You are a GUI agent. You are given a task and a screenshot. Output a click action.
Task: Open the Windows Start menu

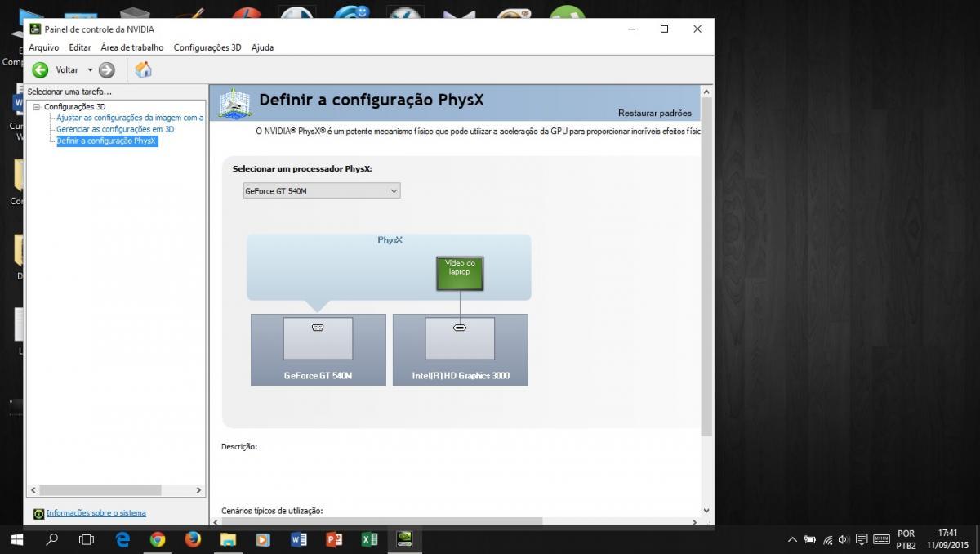17,539
